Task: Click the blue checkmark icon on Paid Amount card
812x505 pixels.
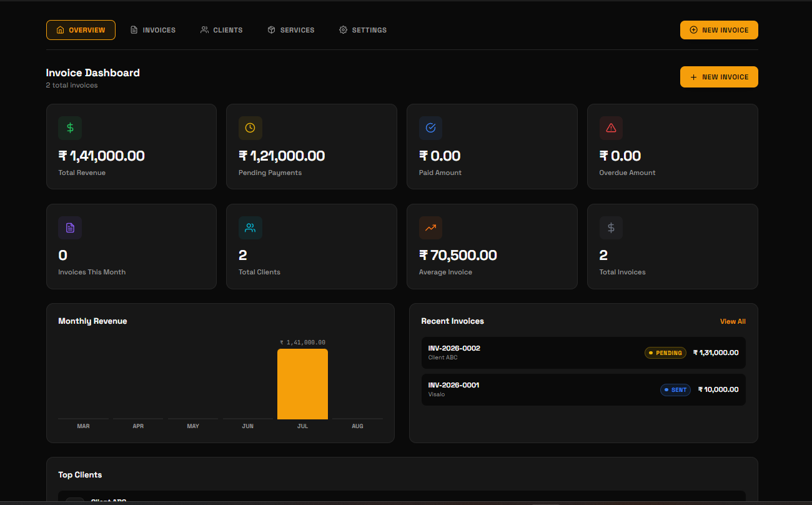Action: click(430, 127)
